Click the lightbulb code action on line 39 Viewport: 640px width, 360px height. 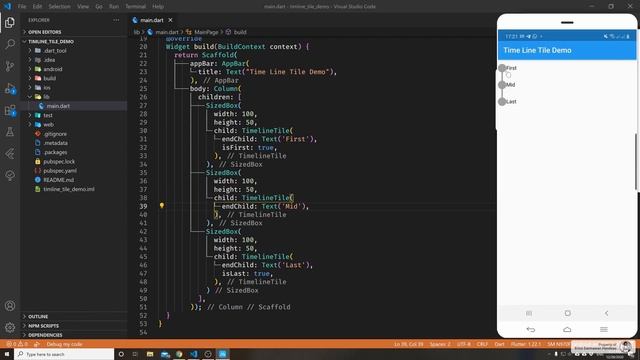[x=162, y=206]
